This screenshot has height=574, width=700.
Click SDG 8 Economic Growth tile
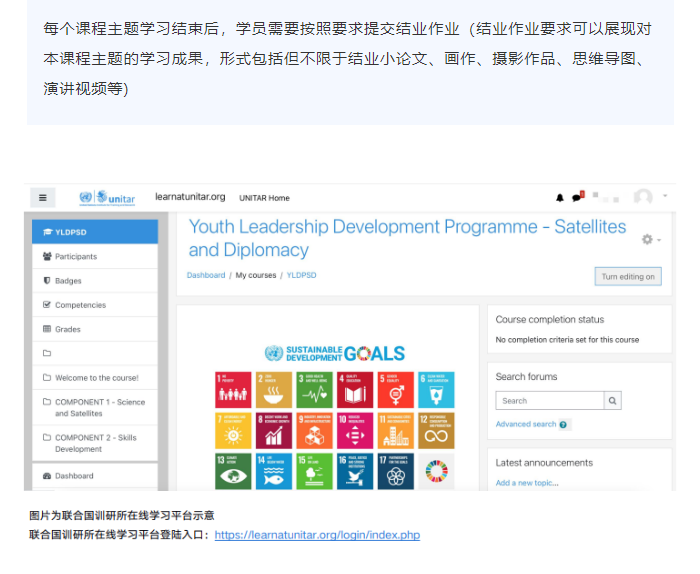point(274,431)
